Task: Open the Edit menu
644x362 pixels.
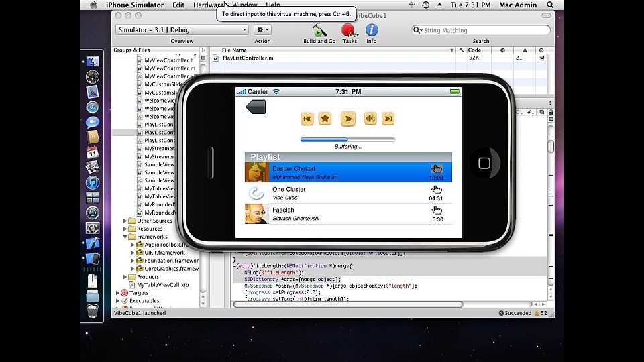Action: click(178, 5)
